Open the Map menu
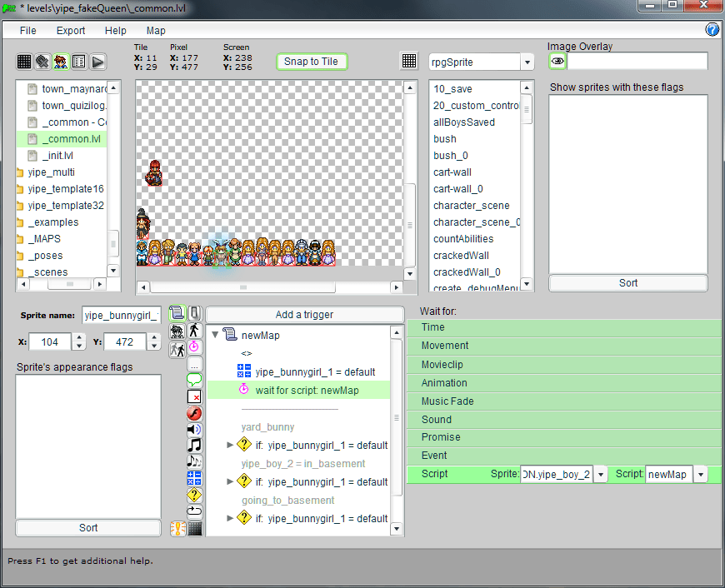725x588 pixels. 156,31
